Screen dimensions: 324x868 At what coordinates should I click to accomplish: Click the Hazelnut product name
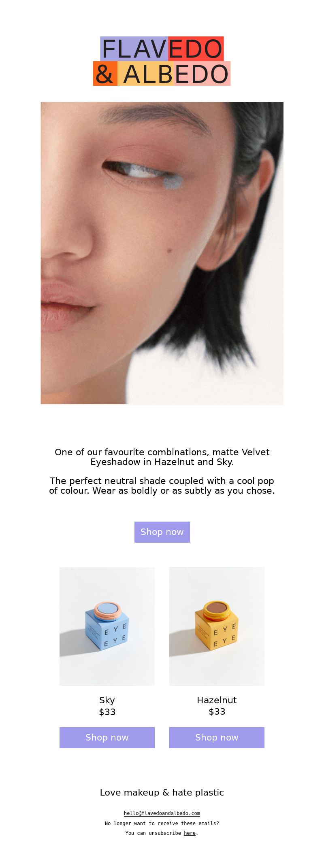point(217,700)
